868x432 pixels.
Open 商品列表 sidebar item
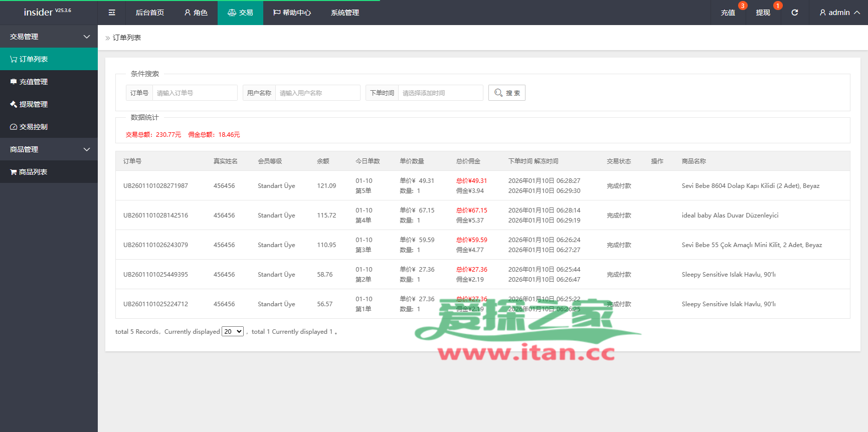tap(49, 172)
